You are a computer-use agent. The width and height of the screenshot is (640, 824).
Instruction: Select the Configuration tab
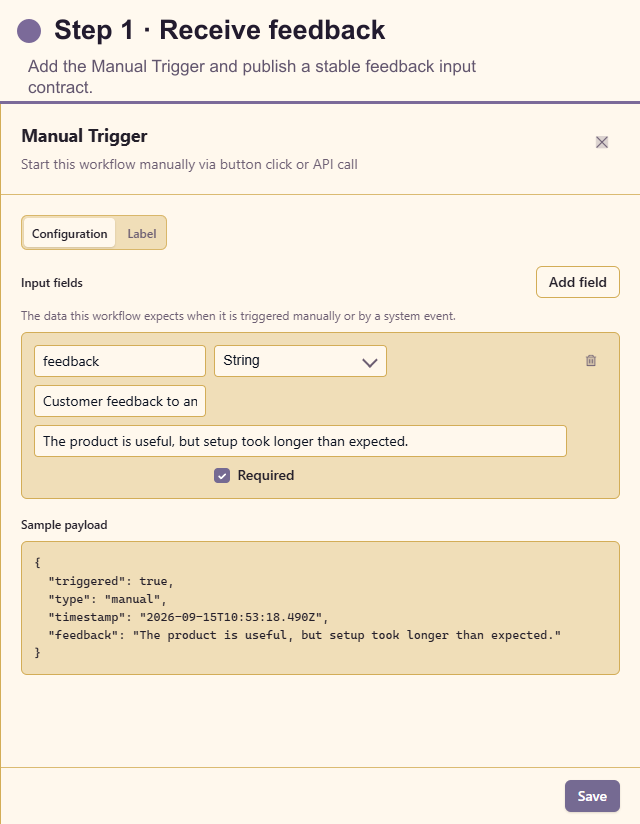point(69,233)
